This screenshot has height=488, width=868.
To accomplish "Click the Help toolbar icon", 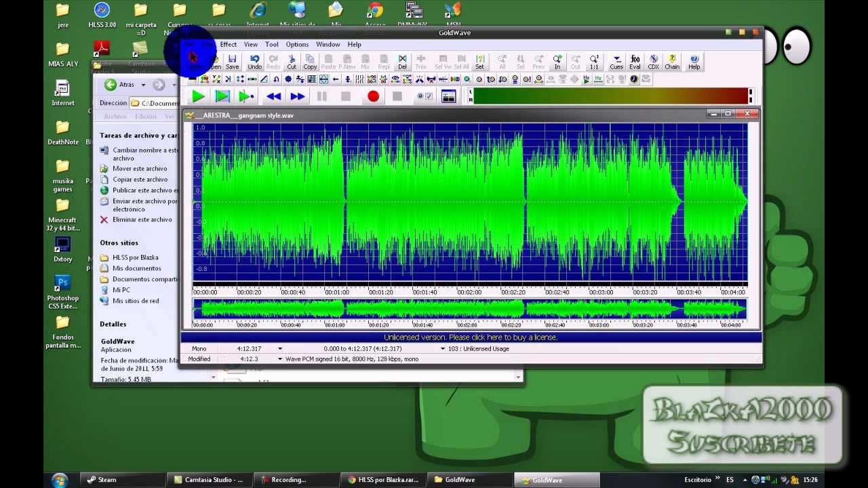I will click(x=694, y=62).
